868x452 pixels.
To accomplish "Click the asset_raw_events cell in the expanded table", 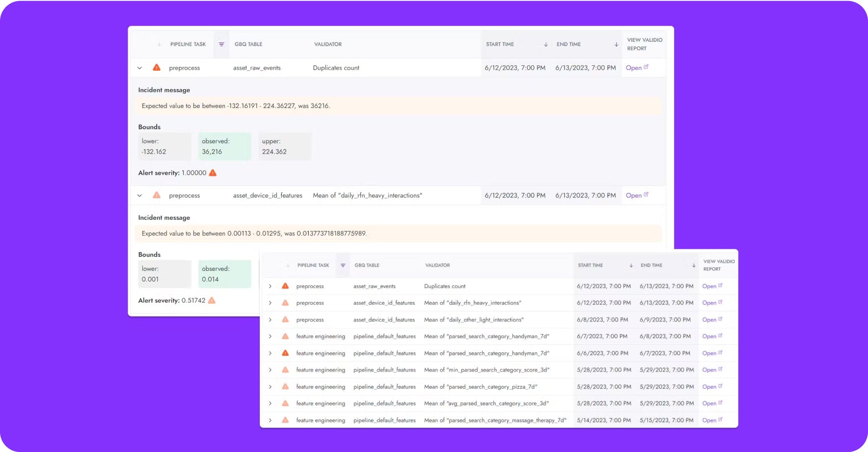I will coord(257,68).
